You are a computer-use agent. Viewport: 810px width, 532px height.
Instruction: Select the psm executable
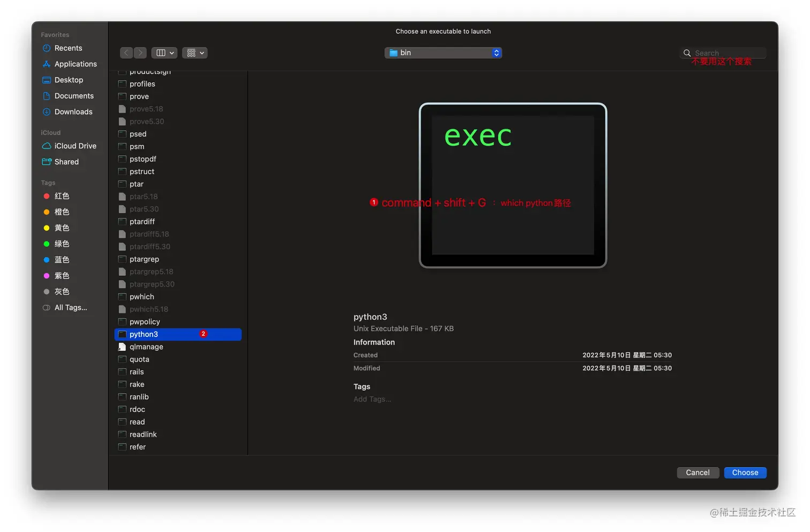point(178,146)
